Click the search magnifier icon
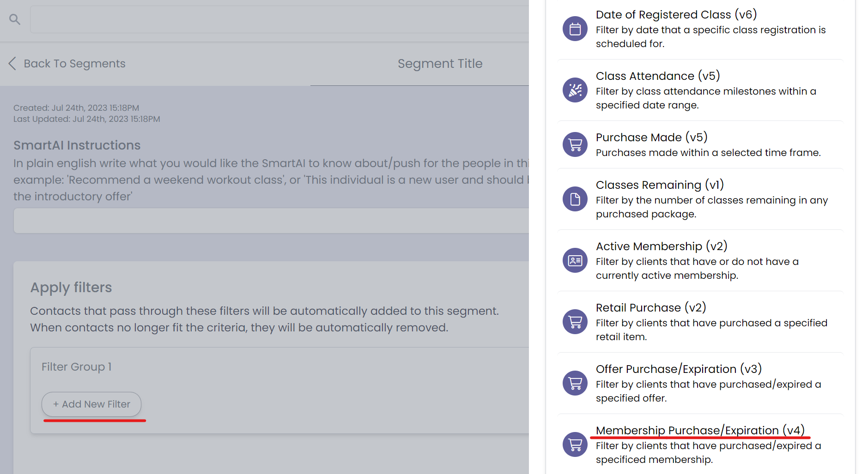The image size is (868, 474). click(x=14, y=19)
